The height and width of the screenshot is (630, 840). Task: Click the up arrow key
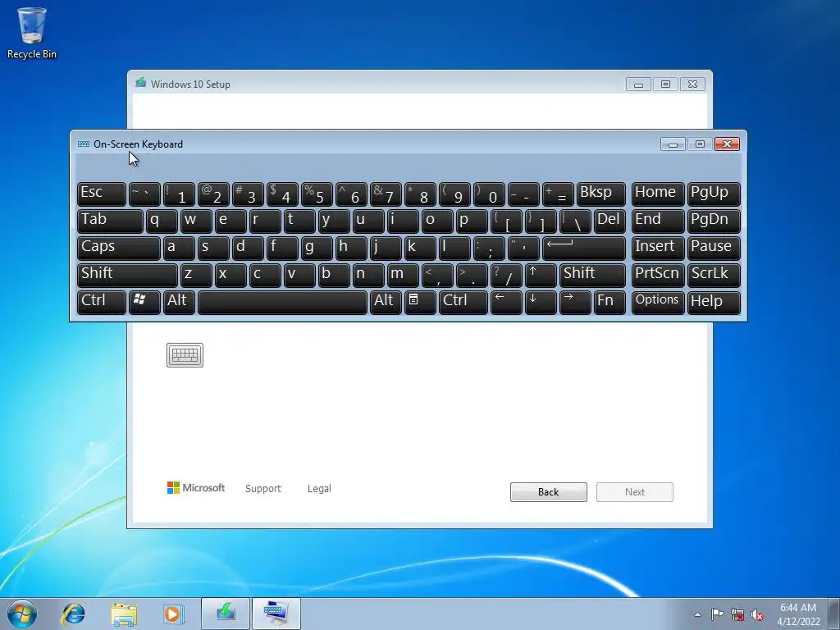pos(541,276)
